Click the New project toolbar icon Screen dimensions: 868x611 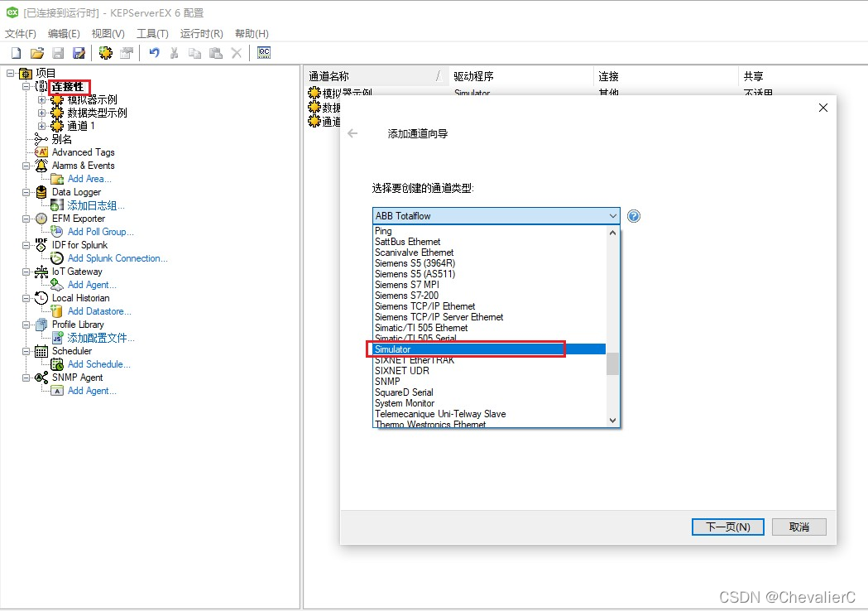16,53
